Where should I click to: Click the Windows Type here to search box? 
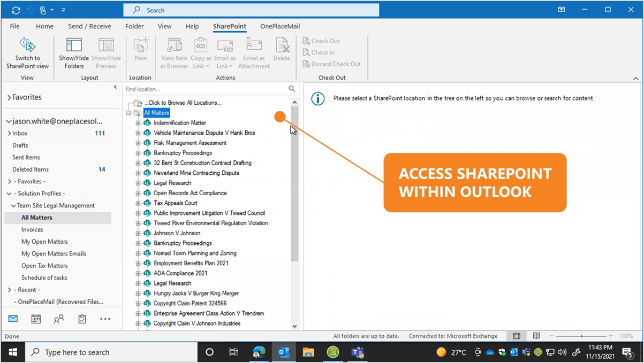[x=110, y=352]
